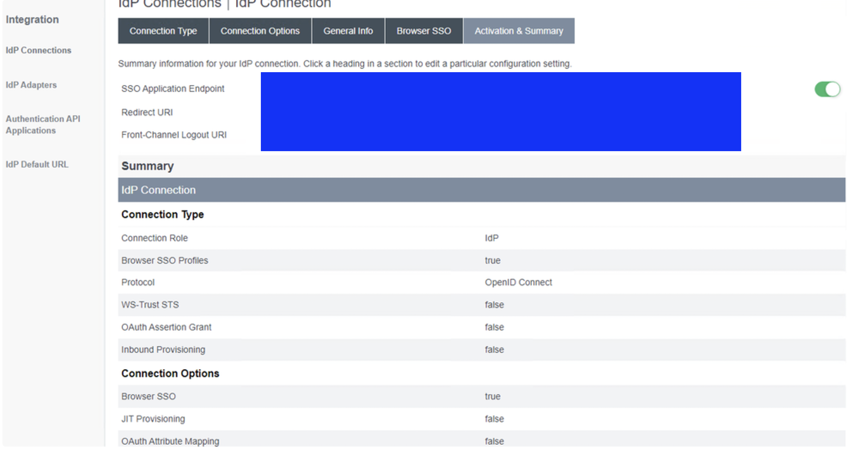868x455 pixels.
Task: Select the Browser SSO tab
Action: pos(424,31)
